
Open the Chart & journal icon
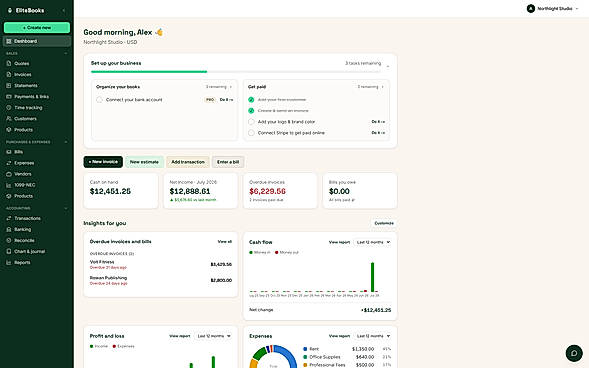point(9,251)
